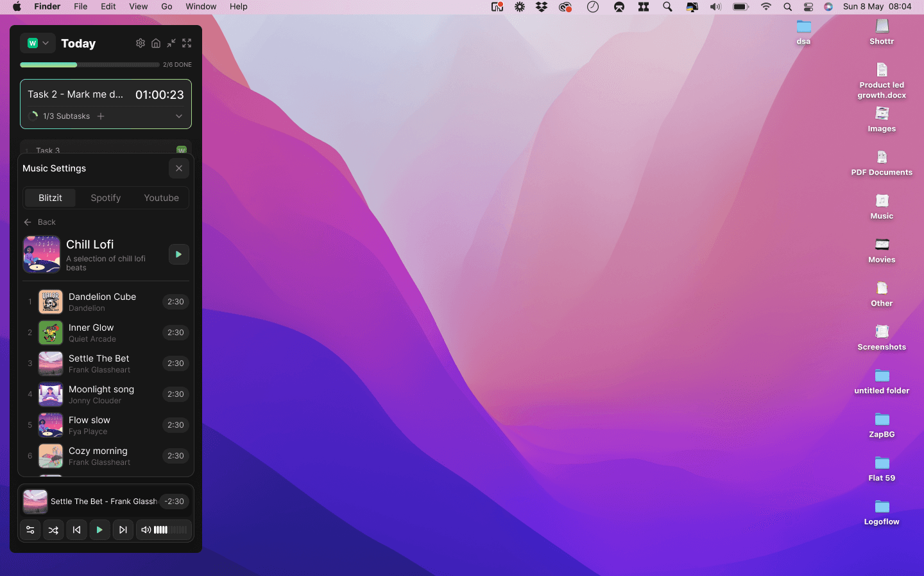Open music settings with the equalizer icon
The height and width of the screenshot is (576, 924).
[x=30, y=530]
